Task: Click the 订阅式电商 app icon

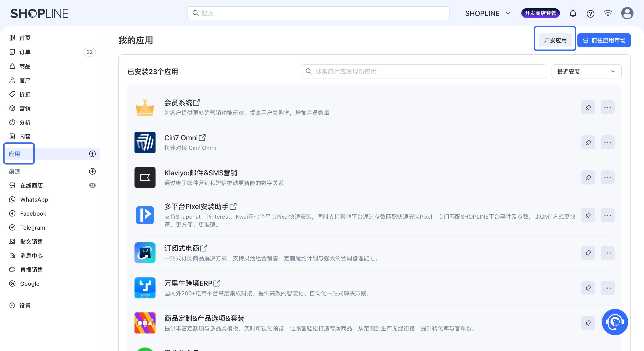Action: [x=145, y=253]
